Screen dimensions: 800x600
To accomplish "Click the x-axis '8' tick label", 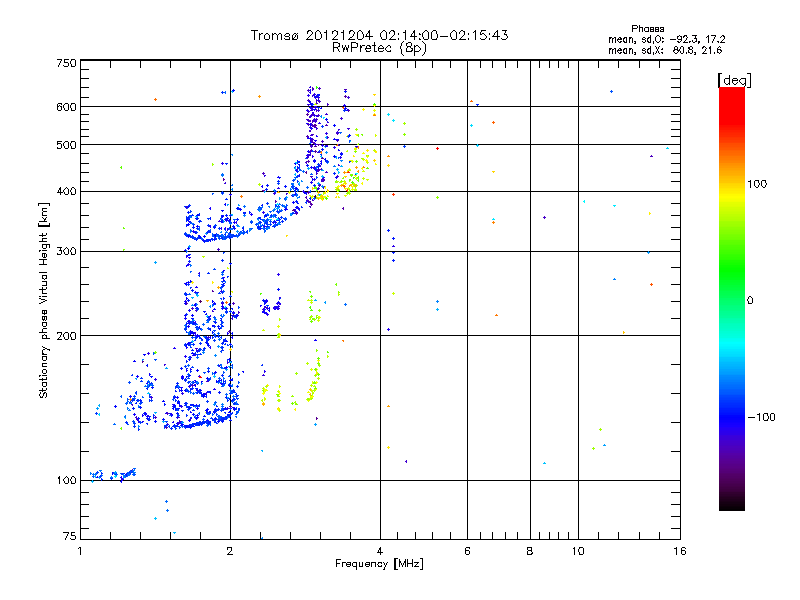I will click(x=530, y=551).
